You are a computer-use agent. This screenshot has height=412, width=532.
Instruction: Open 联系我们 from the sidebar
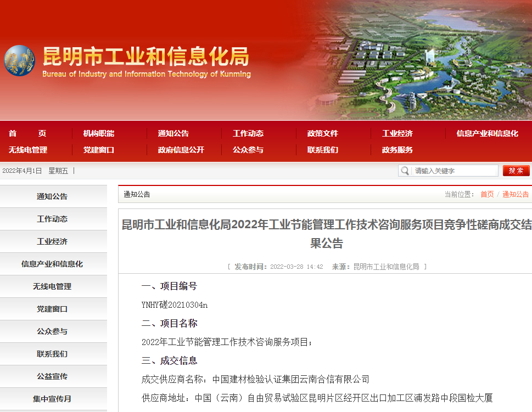[53, 353]
